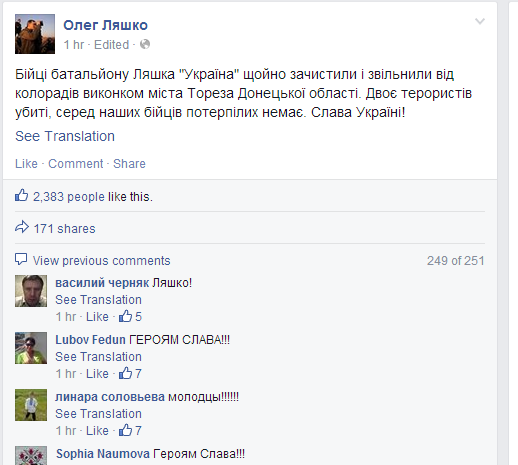Click the share arrow icon near 171 shares

22,227
